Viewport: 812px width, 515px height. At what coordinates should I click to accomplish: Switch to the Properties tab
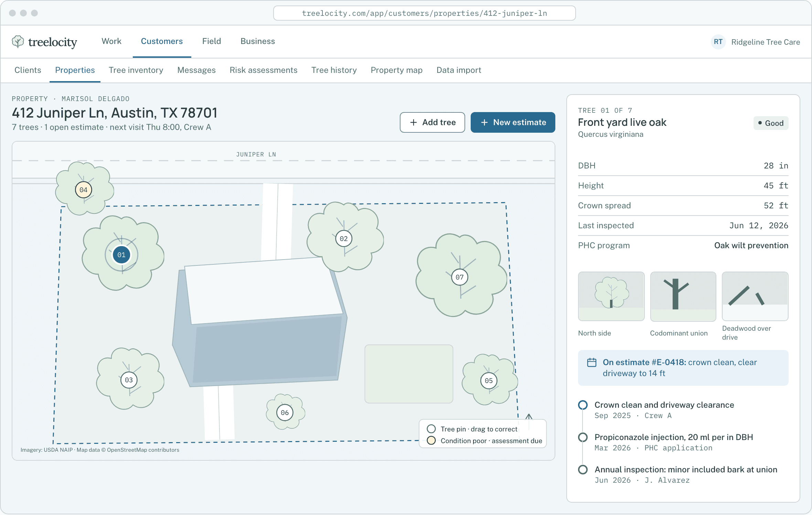[75, 70]
